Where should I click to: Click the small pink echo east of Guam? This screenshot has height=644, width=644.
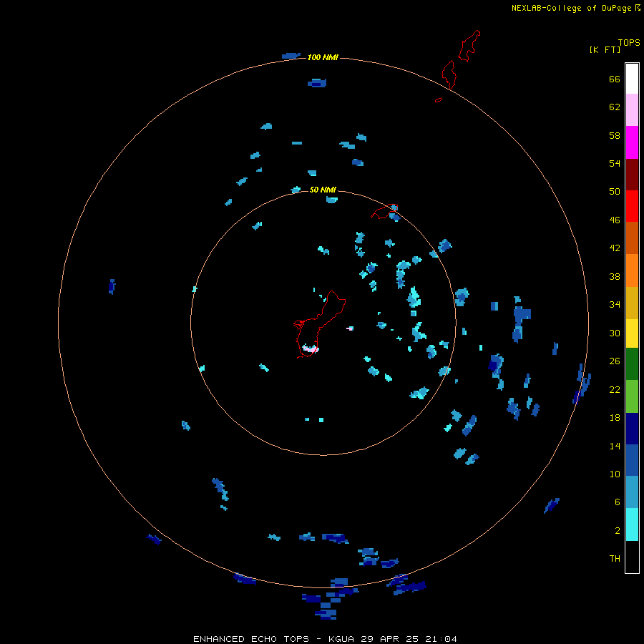(350, 328)
